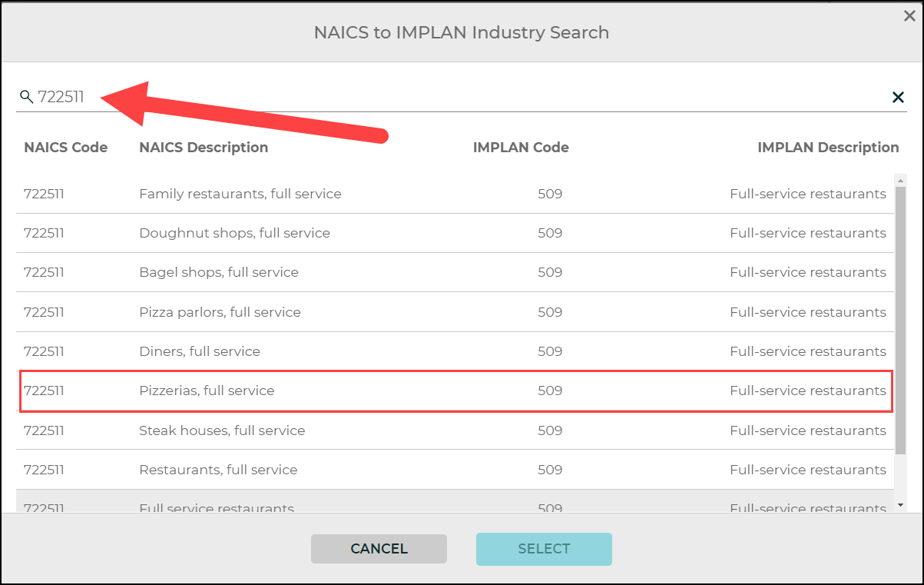This screenshot has width=924, height=585.
Task: Click Full-service restaurants in Pizzerias row
Action: point(808,391)
